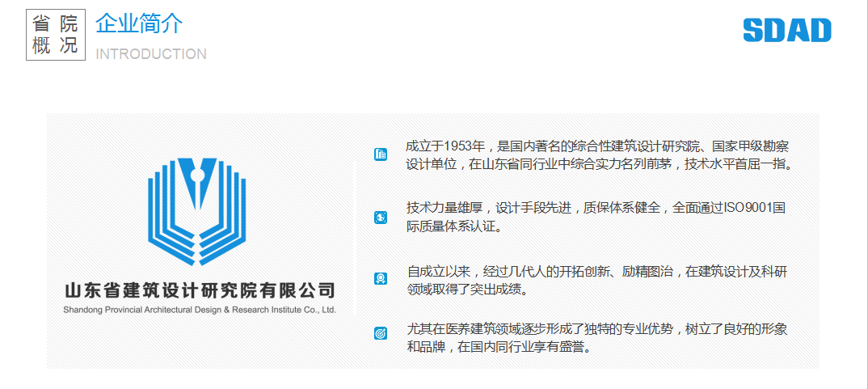Click the building icon beside '成立于1953年'
Image resolution: width=868 pixels, height=389 pixels.
click(x=381, y=155)
